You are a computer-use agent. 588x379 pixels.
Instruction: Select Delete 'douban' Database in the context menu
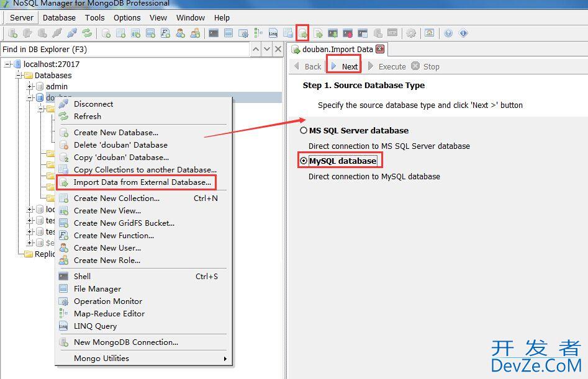click(x=143, y=145)
